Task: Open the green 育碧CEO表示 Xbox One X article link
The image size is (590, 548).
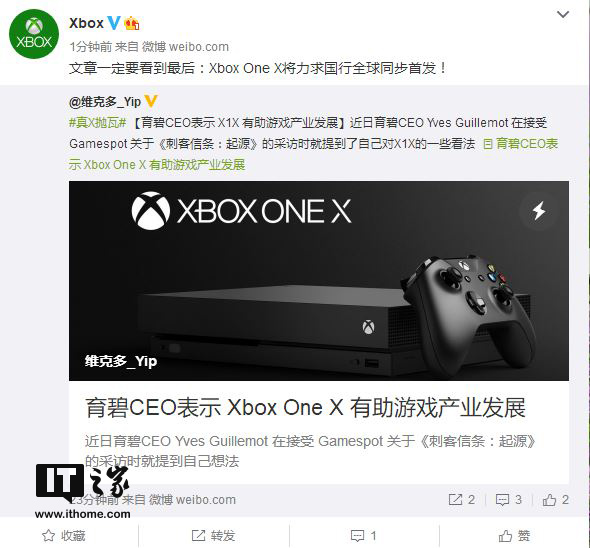Action: [x=313, y=154]
